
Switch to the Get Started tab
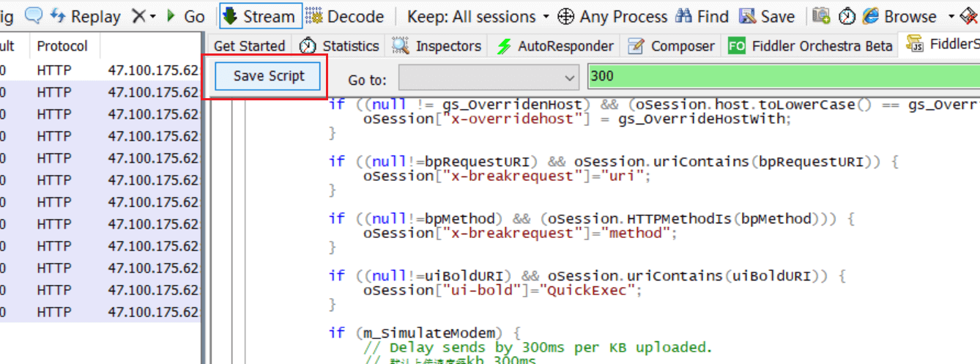tap(249, 45)
